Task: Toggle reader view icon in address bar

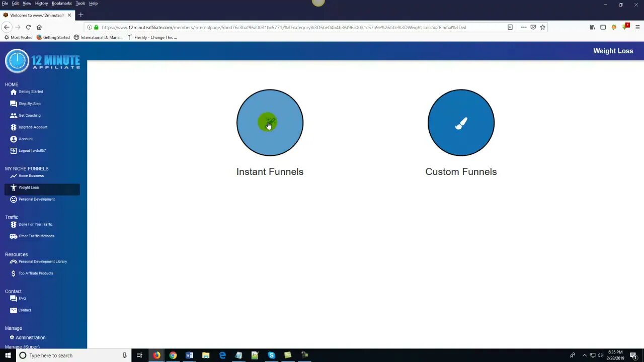Action: pos(510,27)
